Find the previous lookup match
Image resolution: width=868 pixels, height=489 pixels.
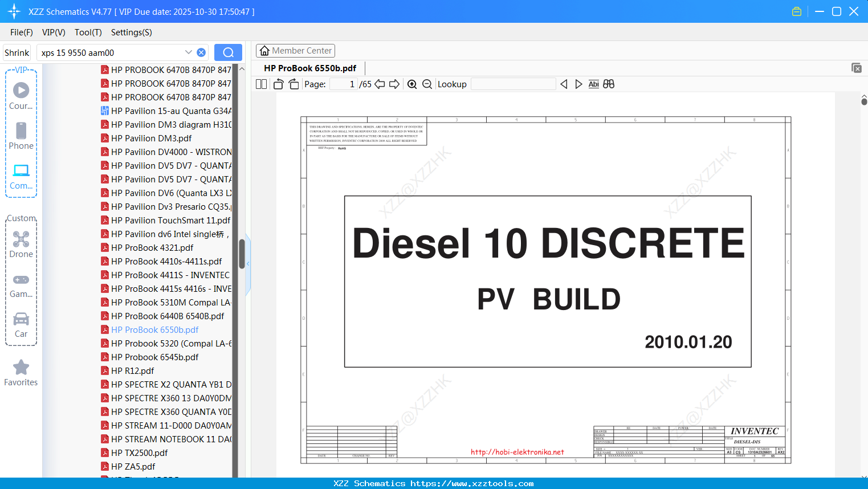pyautogui.click(x=564, y=84)
